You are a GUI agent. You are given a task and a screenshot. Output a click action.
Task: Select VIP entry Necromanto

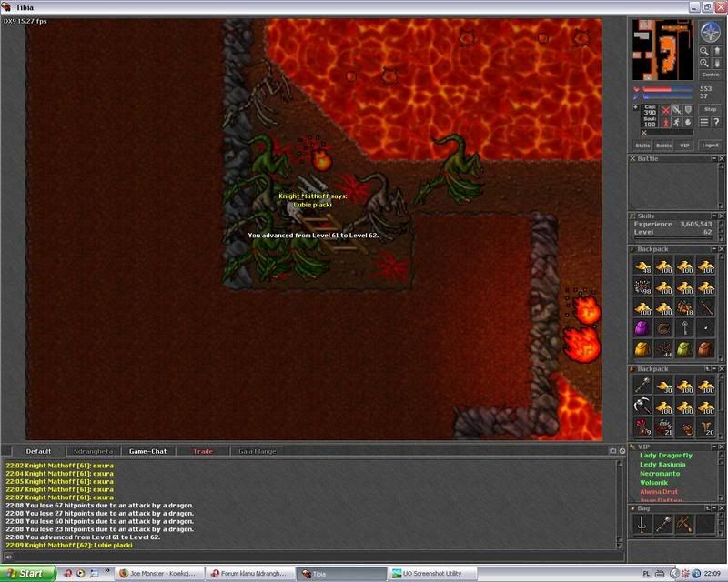click(x=660, y=474)
